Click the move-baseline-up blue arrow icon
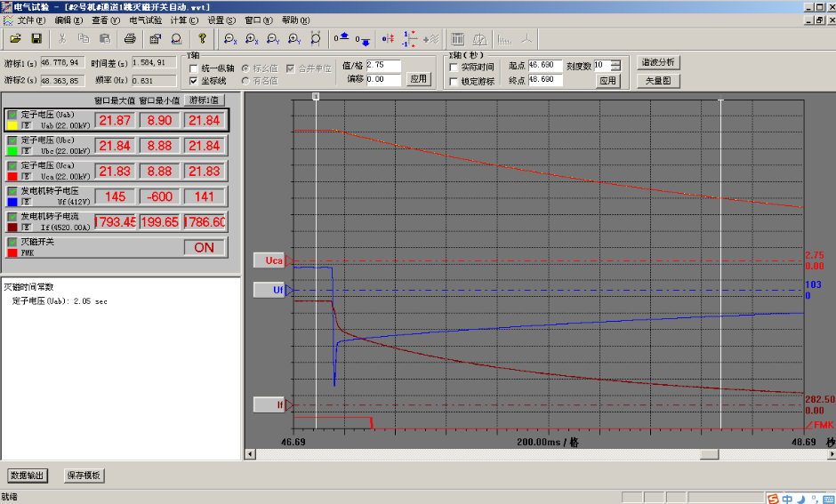 click(342, 38)
